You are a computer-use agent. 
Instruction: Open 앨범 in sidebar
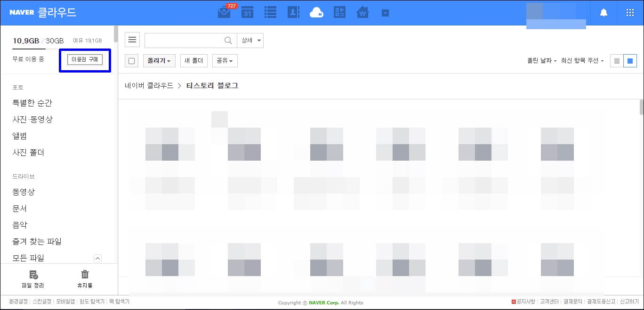(x=20, y=136)
